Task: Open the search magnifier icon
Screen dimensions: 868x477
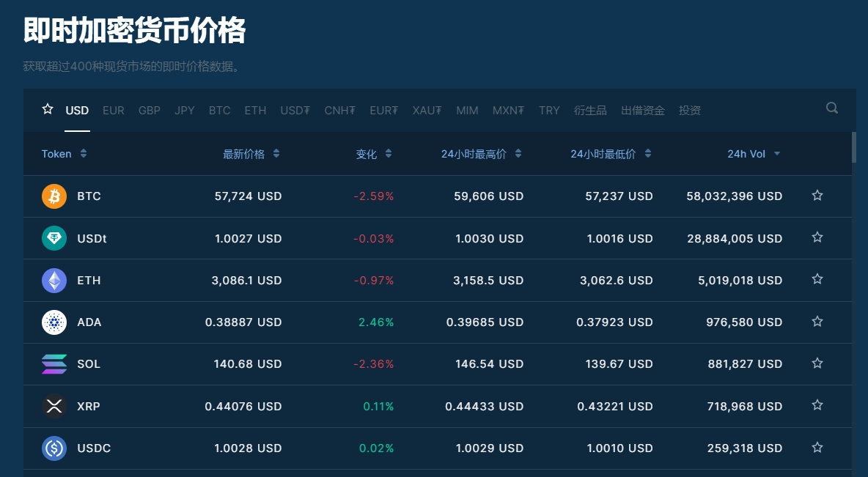Action: tap(831, 108)
